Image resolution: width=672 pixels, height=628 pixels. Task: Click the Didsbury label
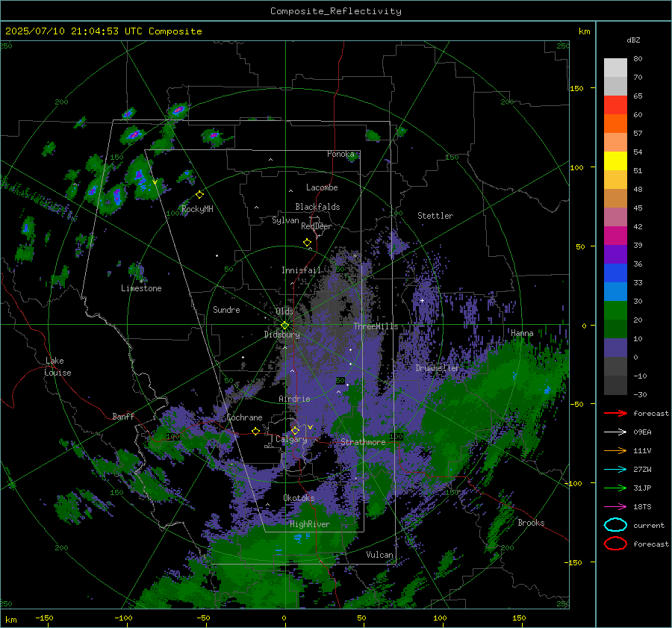coord(281,335)
